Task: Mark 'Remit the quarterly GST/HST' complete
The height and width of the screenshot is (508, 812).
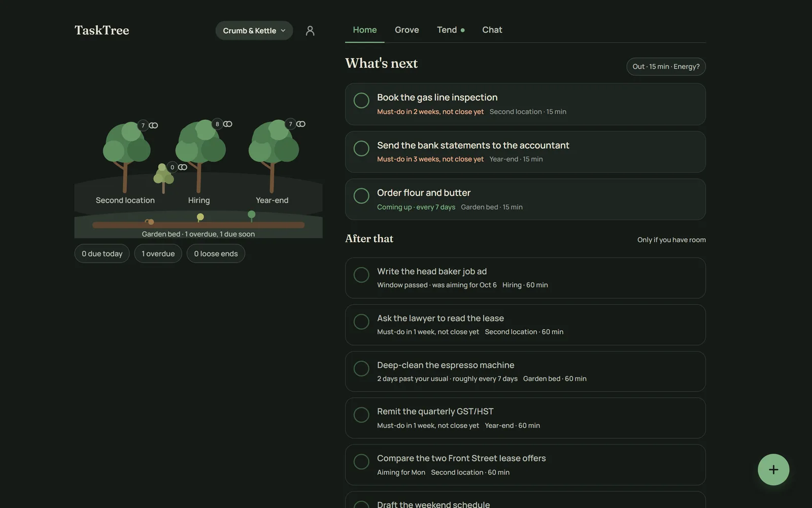Action: (x=361, y=415)
